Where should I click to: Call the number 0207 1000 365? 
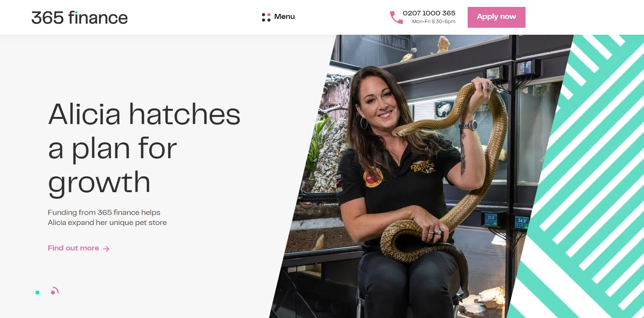[x=429, y=13]
